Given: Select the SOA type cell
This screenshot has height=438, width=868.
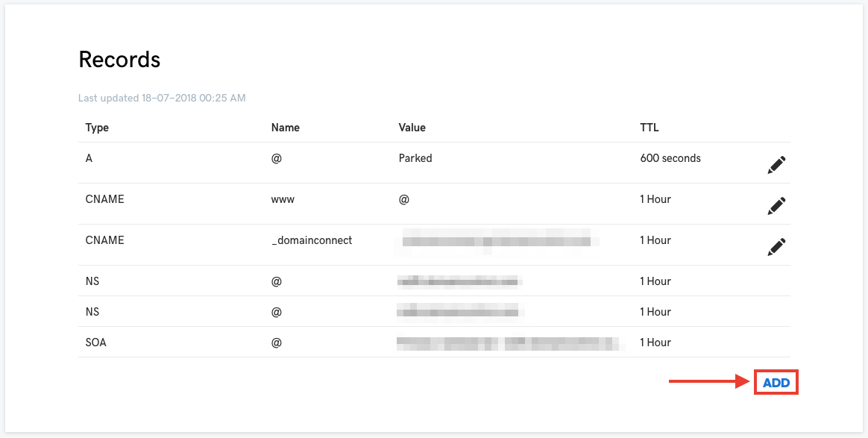Looking at the screenshot, I should (97, 342).
